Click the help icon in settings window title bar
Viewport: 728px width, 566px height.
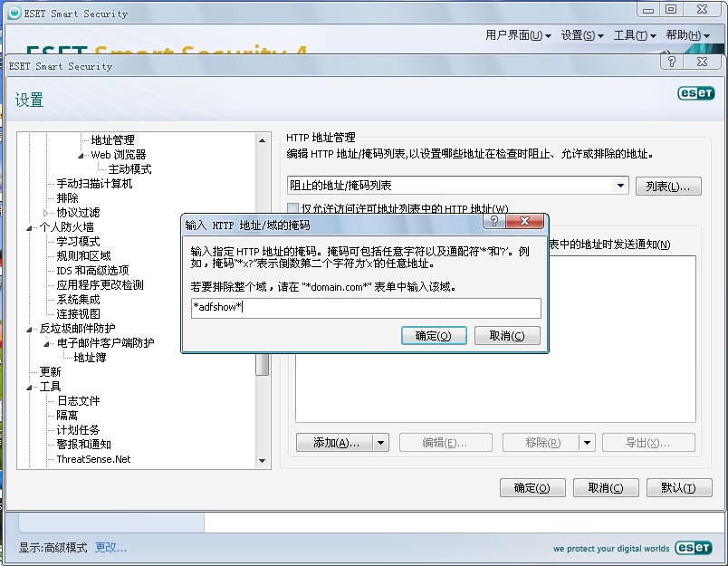(671, 62)
